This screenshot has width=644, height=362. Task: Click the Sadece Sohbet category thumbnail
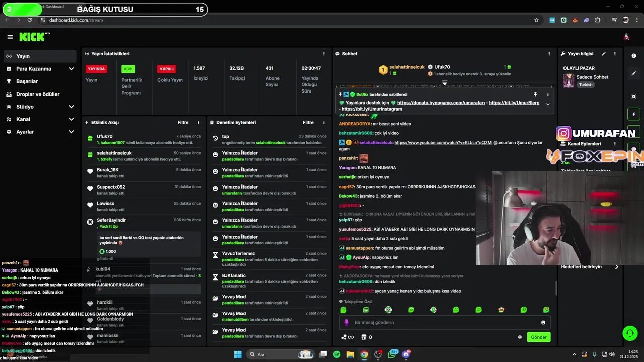569,81
